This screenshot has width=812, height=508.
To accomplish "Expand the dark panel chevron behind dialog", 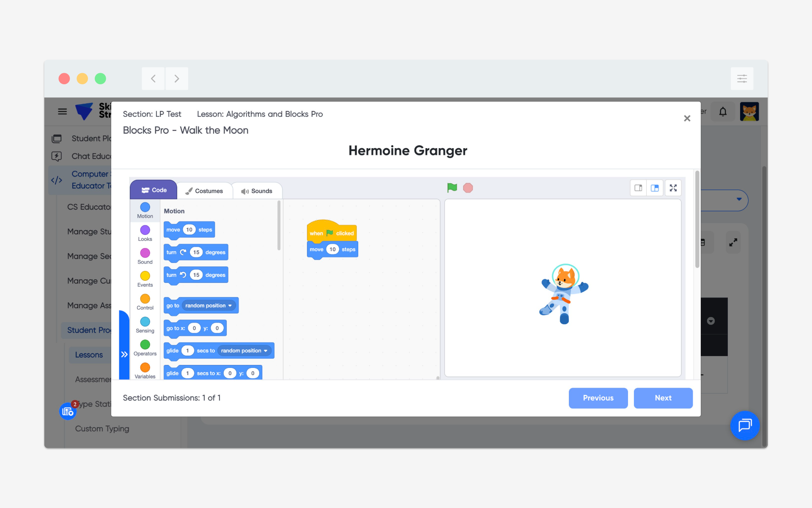I will [711, 321].
